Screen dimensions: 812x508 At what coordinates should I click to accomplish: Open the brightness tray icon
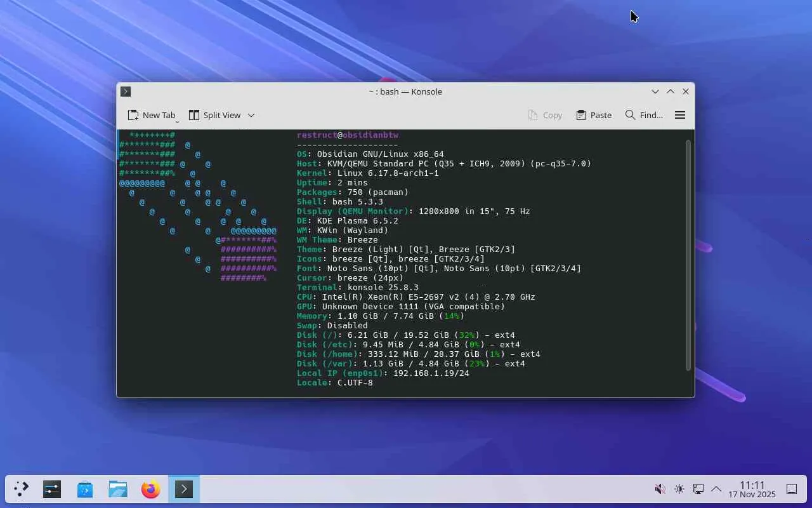(x=679, y=489)
